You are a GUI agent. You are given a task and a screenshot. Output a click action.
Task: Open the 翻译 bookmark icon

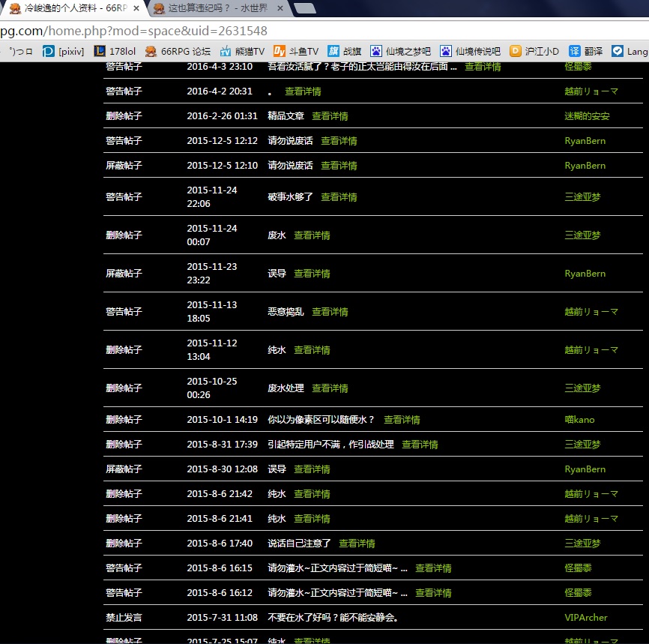point(575,51)
